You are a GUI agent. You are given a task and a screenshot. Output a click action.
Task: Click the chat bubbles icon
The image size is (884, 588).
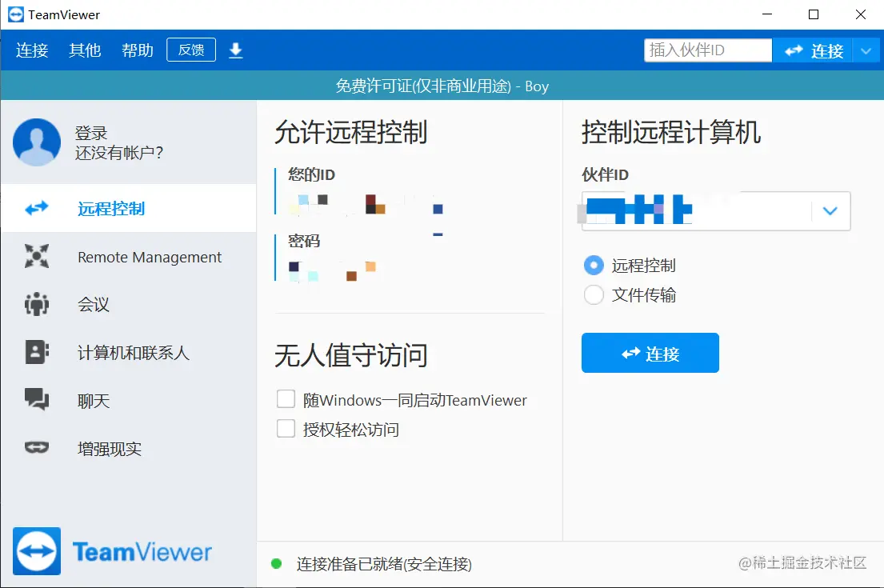37,399
